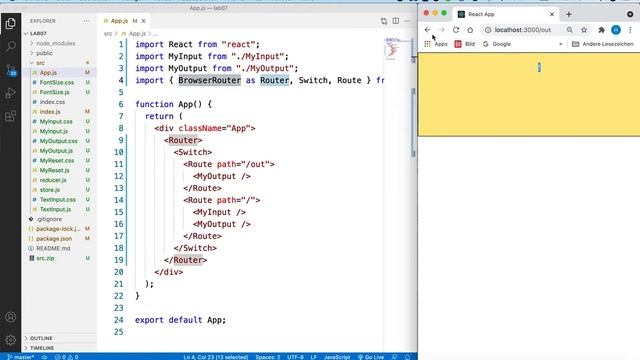
Task: Open the Chrome profile avatar
Action: (x=616, y=30)
